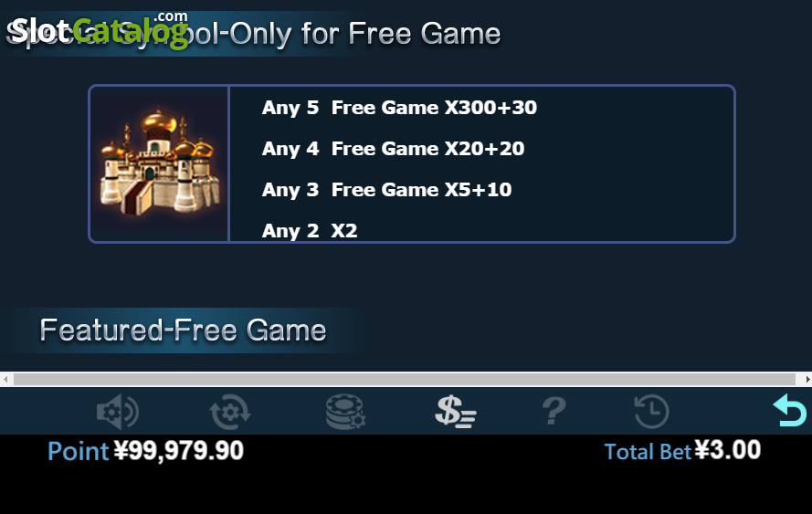The image size is (812, 514).
Task: Click the horizontal scrollbar thumb
Action: tap(405, 380)
